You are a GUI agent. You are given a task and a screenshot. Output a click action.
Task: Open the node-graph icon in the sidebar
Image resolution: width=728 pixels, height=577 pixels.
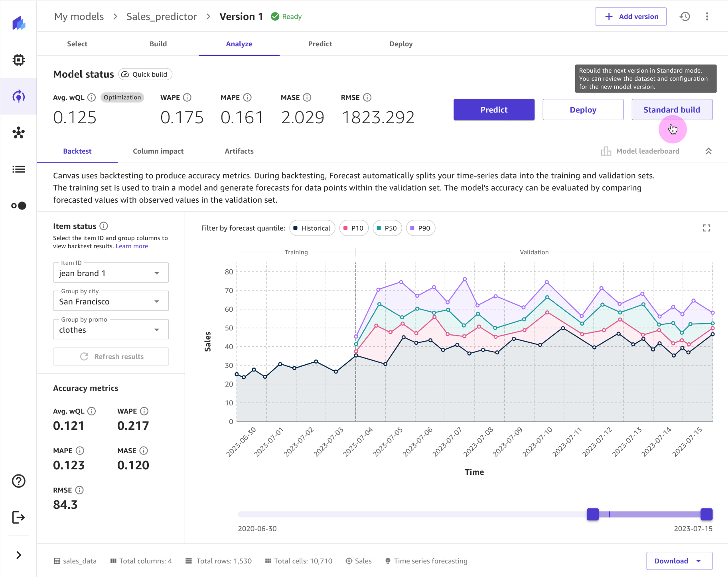(18, 133)
